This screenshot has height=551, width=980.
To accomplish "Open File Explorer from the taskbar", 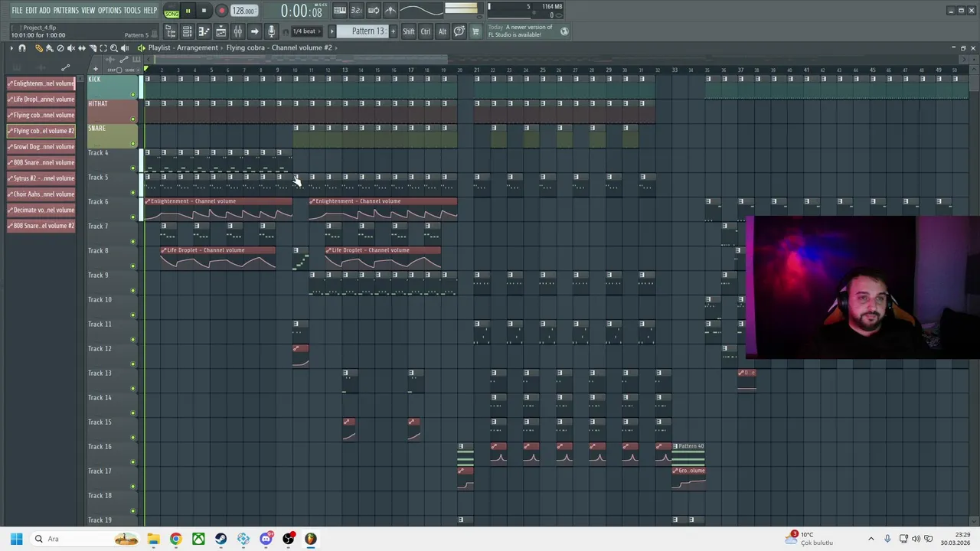I will point(153,539).
